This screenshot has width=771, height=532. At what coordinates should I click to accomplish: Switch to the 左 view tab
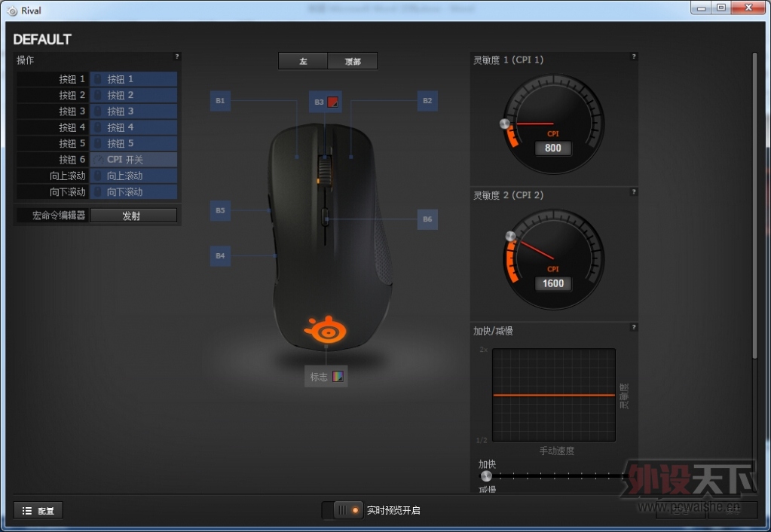tap(303, 61)
